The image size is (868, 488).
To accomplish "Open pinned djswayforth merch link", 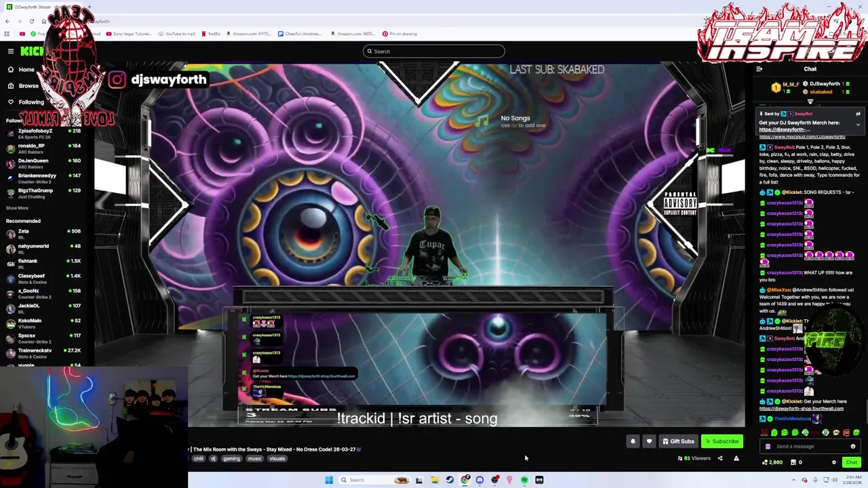I will 784,129.
